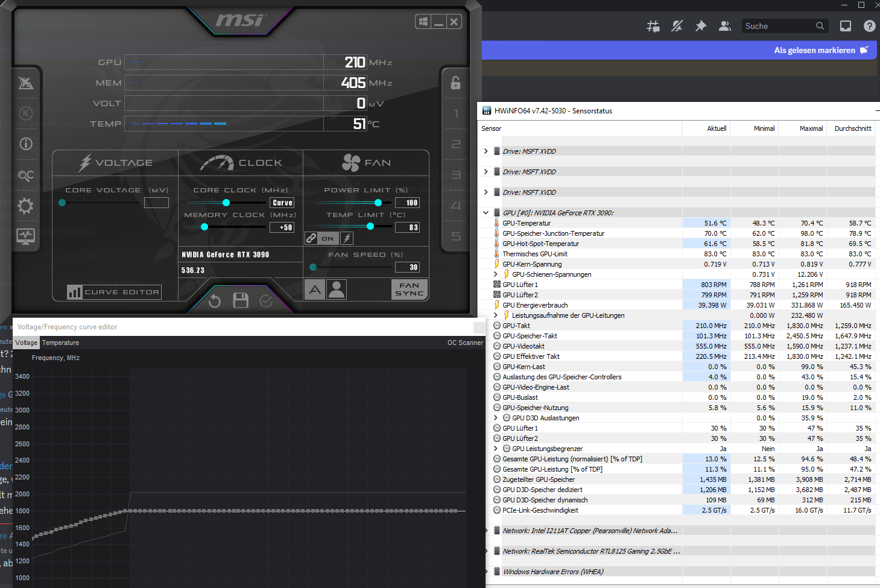This screenshot has height=588, width=880.
Task: Apply Afterburner settings checkmark icon
Action: 266,300
